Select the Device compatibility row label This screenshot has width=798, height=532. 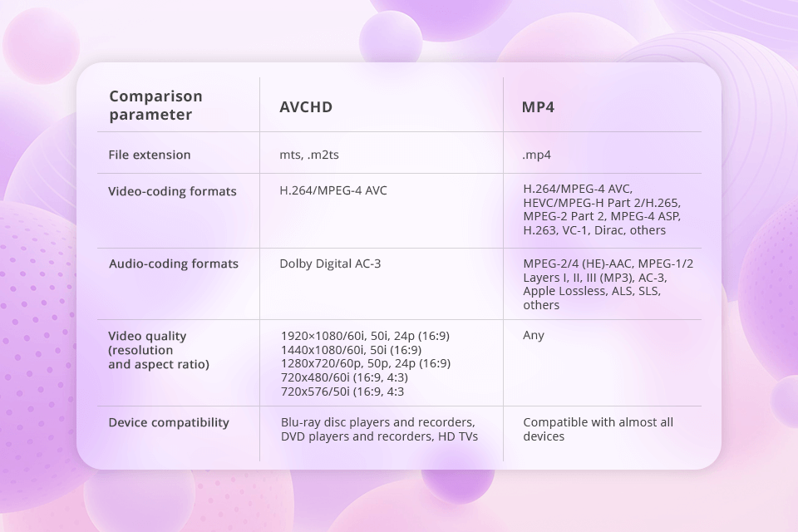pos(169,422)
